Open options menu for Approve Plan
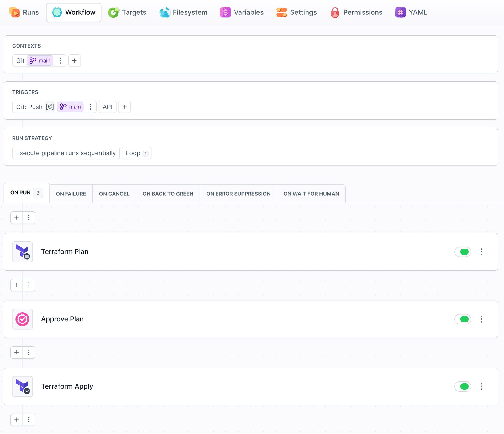This screenshot has width=504, height=434. point(481,319)
